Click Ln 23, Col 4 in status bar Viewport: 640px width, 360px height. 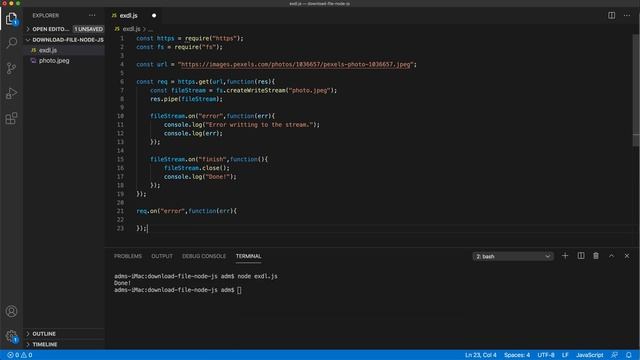(x=481, y=355)
